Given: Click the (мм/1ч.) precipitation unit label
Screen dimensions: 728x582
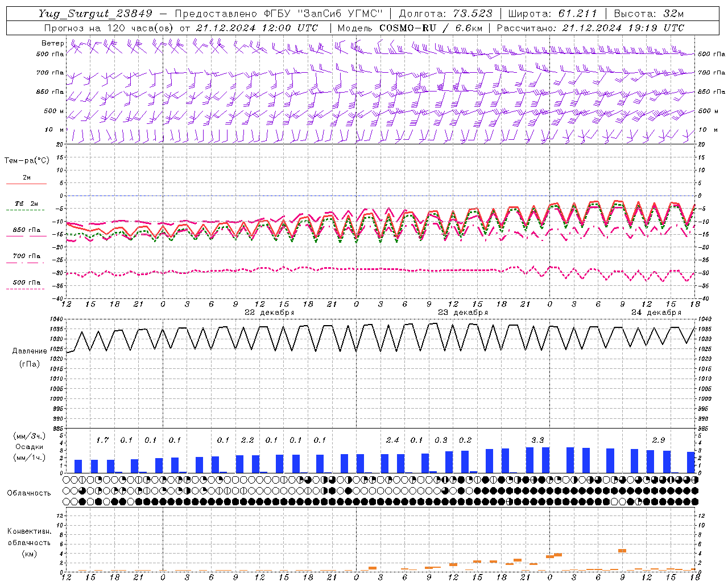Looking at the screenshot, I should (x=29, y=458).
